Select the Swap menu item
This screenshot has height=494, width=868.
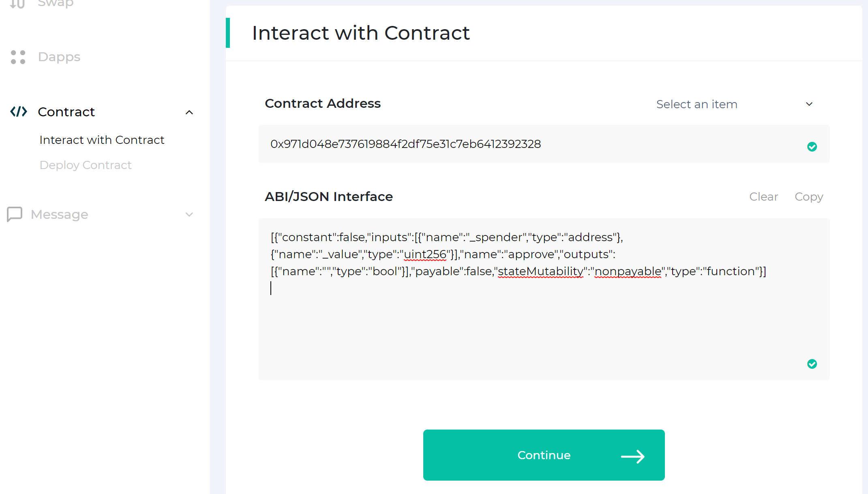56,4
